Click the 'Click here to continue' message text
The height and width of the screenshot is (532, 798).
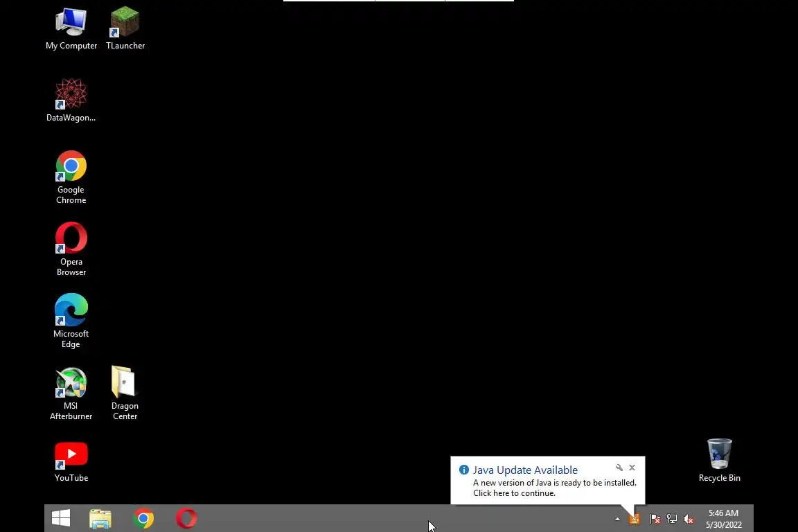pyautogui.click(x=514, y=493)
